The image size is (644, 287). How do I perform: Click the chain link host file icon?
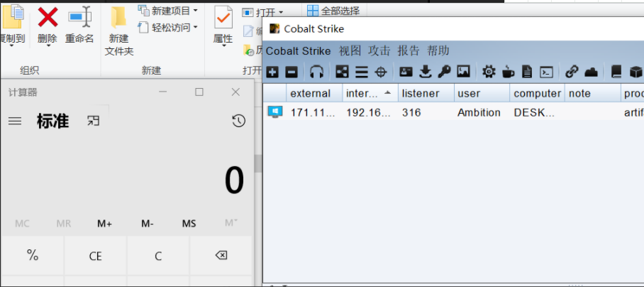click(572, 72)
